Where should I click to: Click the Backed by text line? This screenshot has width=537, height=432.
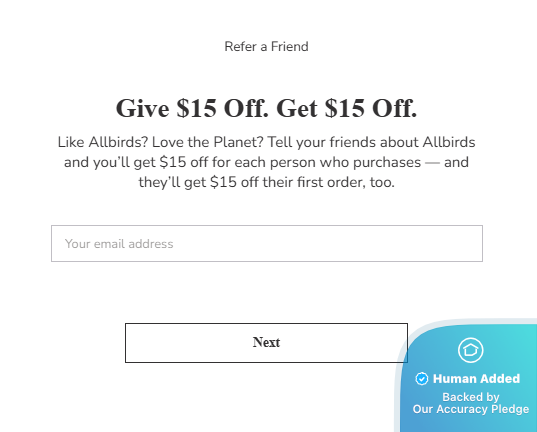point(471,397)
